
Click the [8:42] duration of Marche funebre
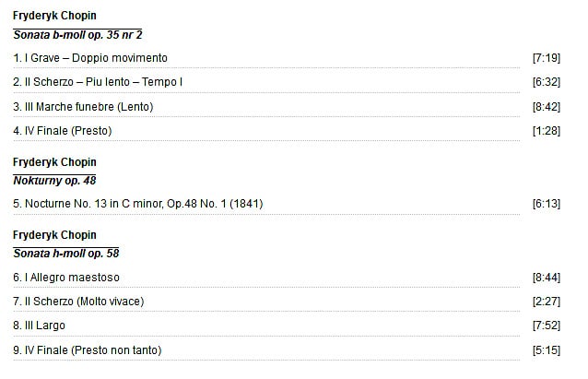point(547,107)
